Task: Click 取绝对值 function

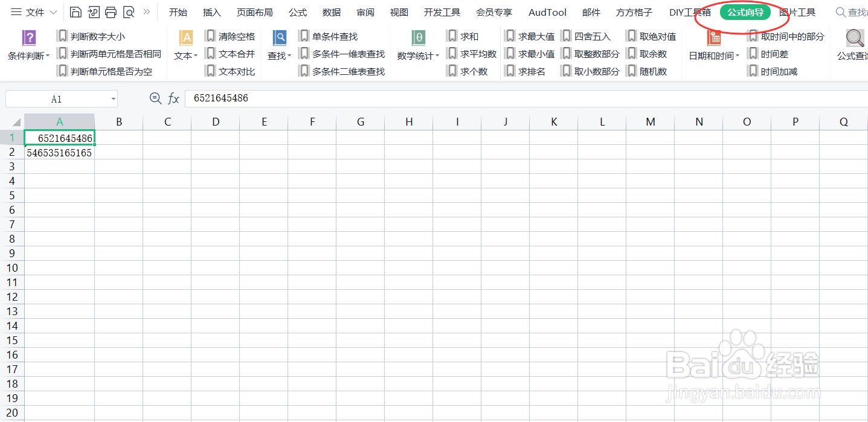Action: pyautogui.click(x=651, y=36)
